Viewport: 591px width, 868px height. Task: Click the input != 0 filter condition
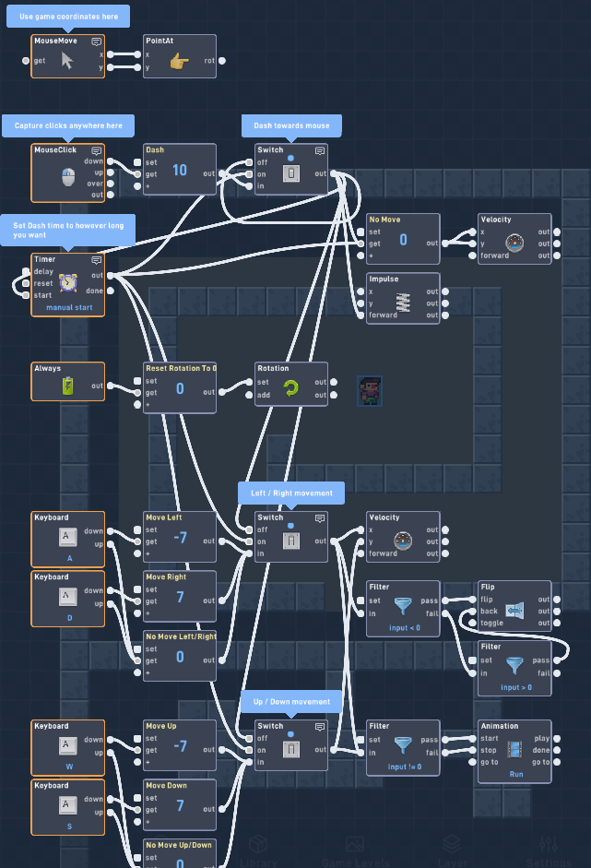[405, 767]
